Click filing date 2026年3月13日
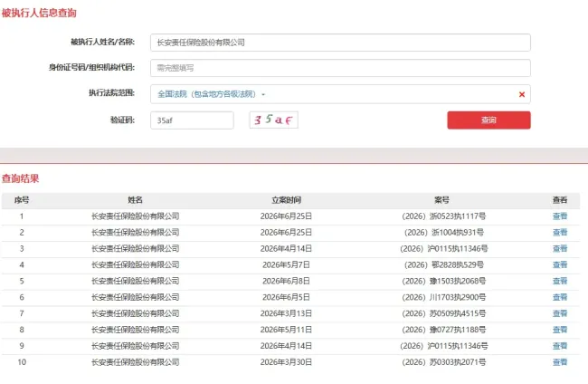This screenshot has height=384, width=588. click(286, 313)
